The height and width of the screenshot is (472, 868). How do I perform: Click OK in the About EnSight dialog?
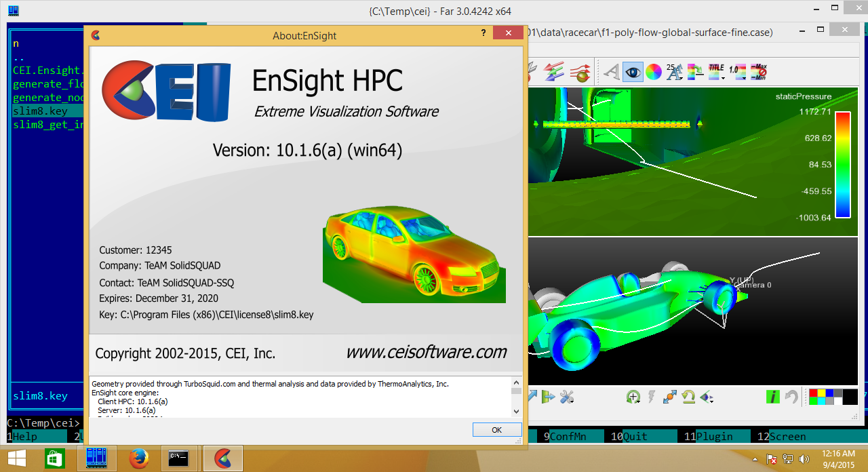(x=497, y=430)
